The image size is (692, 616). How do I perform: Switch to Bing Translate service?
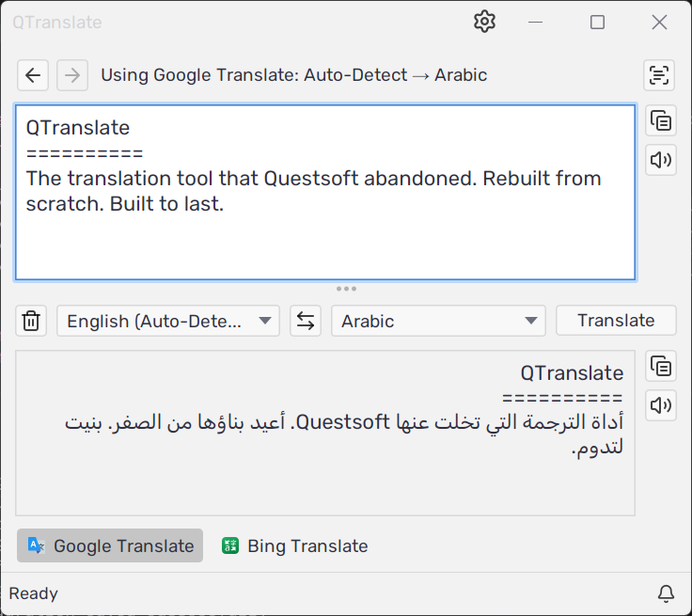(x=295, y=545)
